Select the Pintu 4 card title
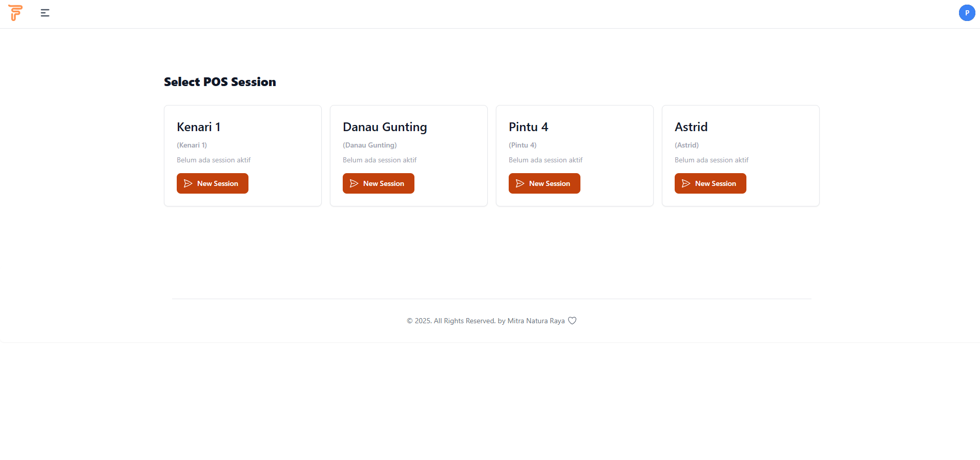Screen dimensions: 980x460 (x=528, y=127)
